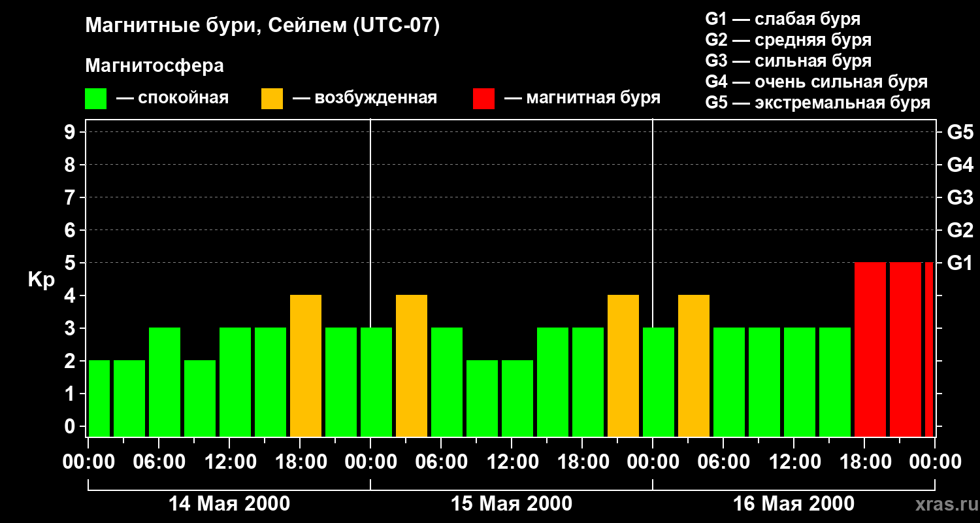
Task: Click the G5 label on right axis
Action: [x=960, y=132]
